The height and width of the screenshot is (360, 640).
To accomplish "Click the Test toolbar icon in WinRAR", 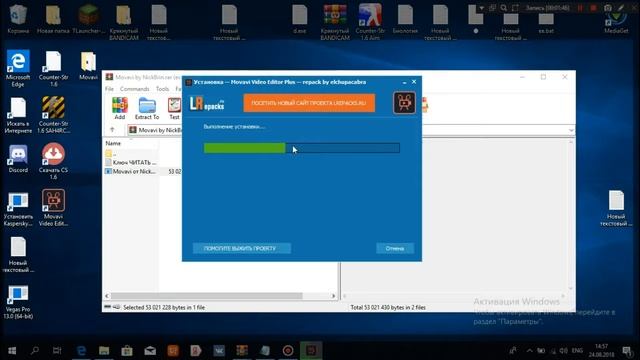I will coord(174,109).
